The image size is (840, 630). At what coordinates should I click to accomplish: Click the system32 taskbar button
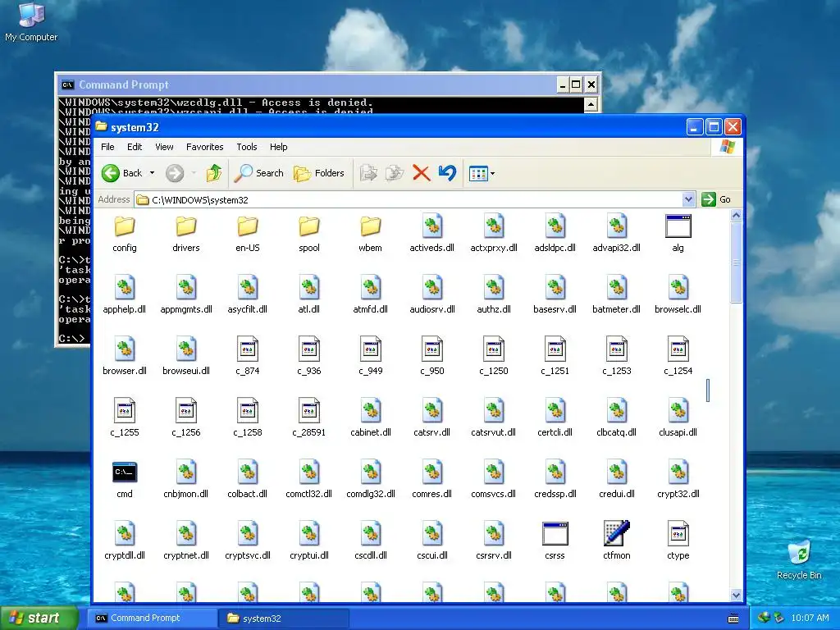(284, 618)
